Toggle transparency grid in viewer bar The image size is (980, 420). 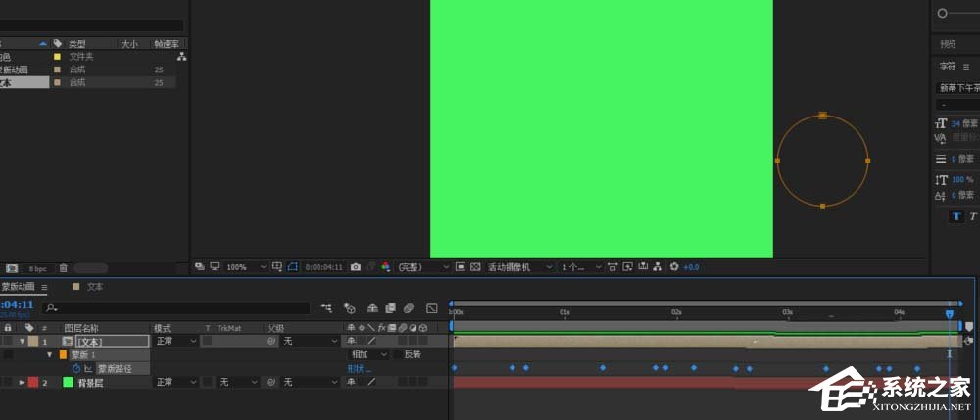[474, 266]
